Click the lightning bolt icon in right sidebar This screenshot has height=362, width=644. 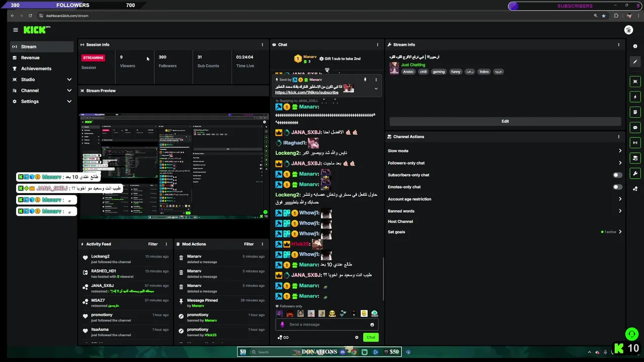pos(635,97)
